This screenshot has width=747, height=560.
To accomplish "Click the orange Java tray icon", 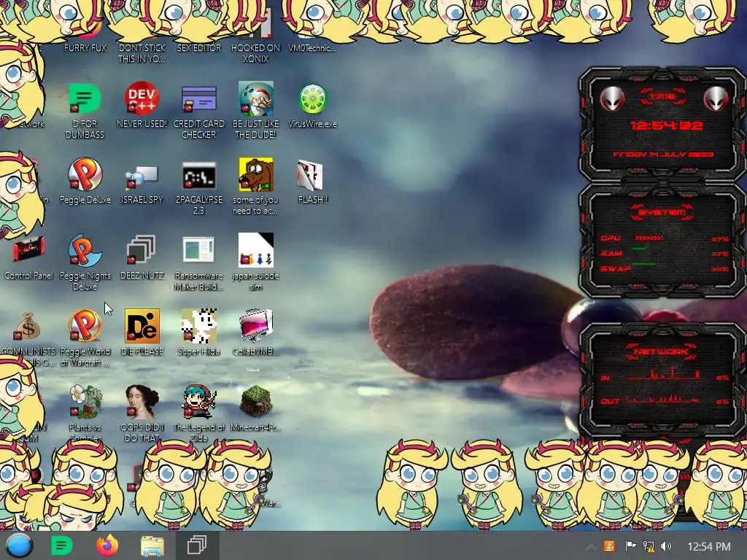I will tap(608, 546).
